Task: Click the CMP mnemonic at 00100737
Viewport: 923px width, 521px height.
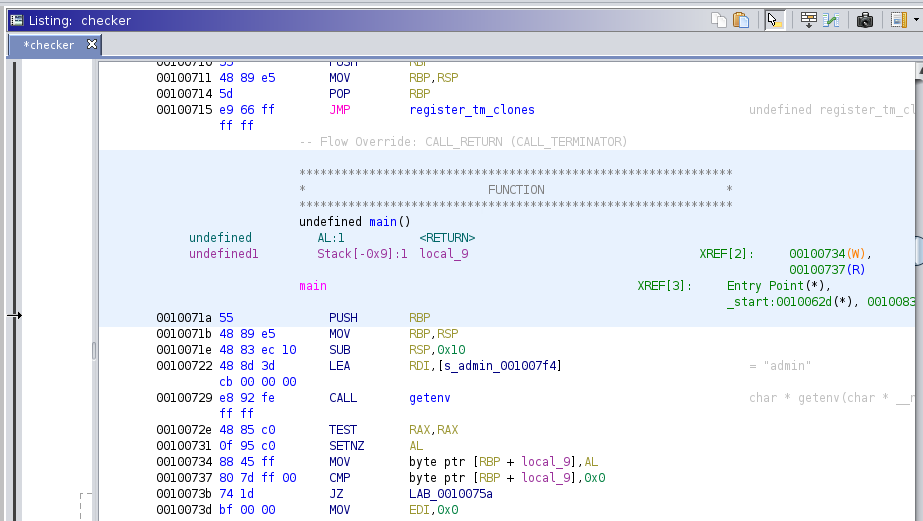Action: (x=339, y=477)
